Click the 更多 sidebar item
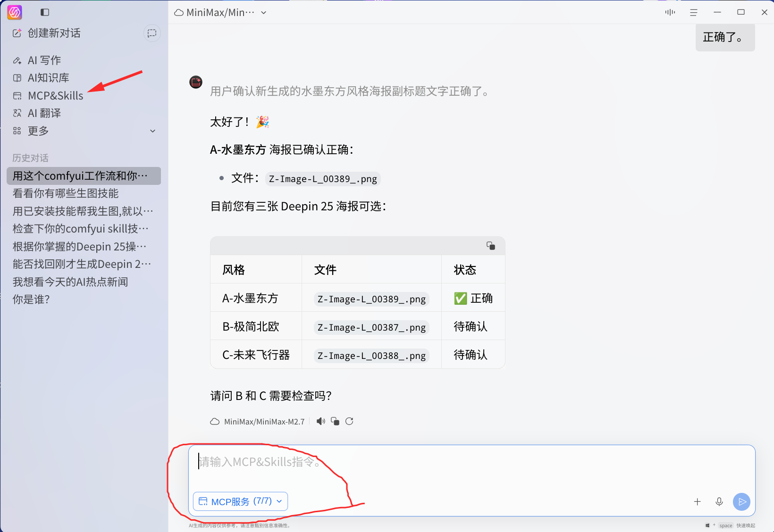Viewport: 774px width, 532px height. point(38,131)
